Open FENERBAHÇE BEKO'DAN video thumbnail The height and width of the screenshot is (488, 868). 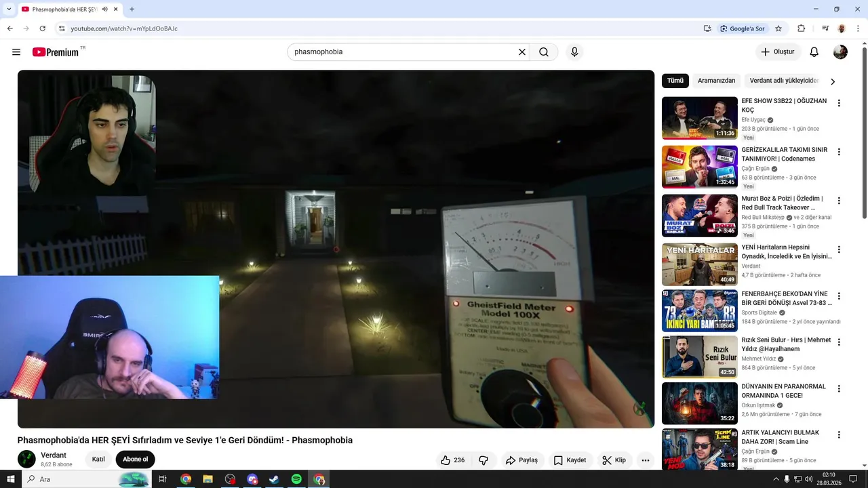700,310
